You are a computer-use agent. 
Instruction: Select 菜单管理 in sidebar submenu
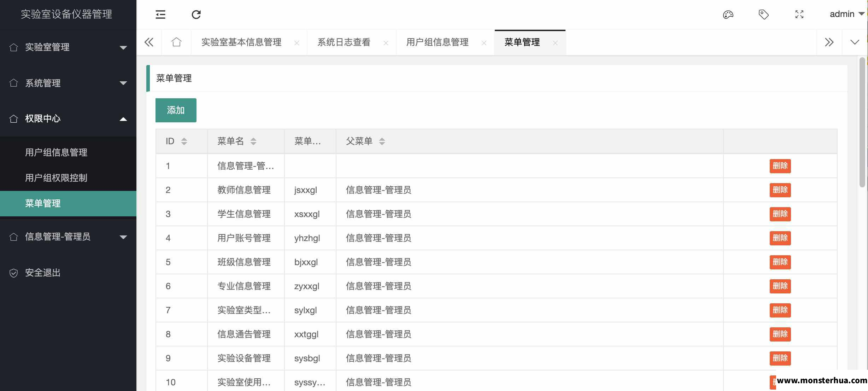tap(68, 204)
